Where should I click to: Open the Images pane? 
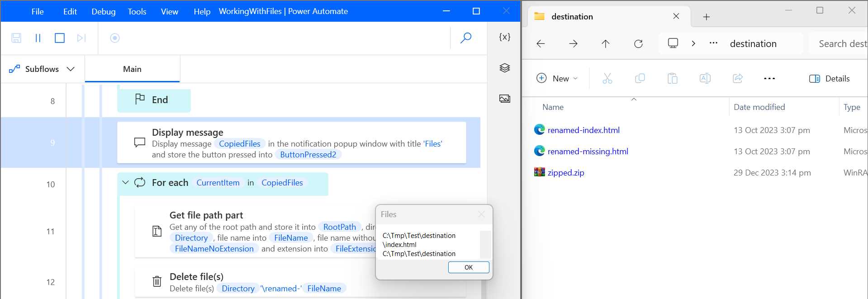505,99
